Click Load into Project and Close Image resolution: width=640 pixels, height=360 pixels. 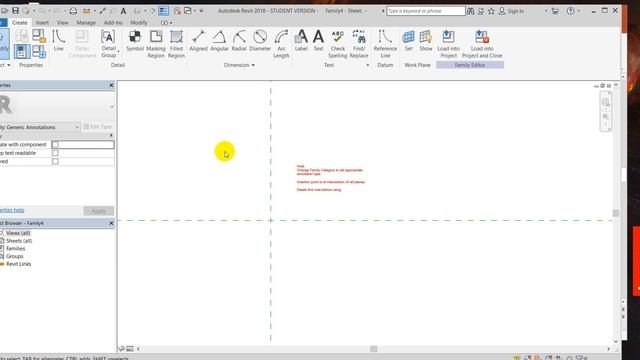click(x=482, y=43)
